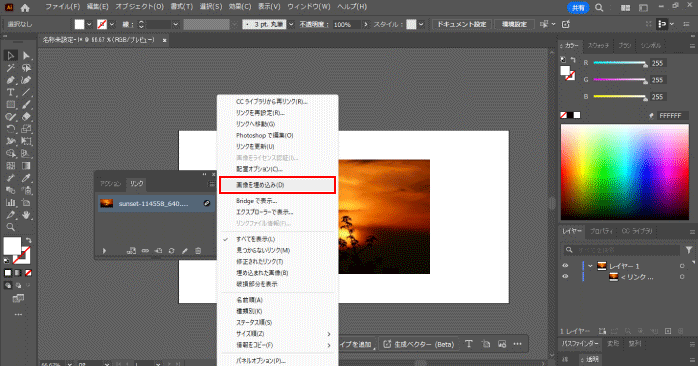Switch to the スウォッチ tab
Screen dimensions: 698x366
tap(599, 45)
